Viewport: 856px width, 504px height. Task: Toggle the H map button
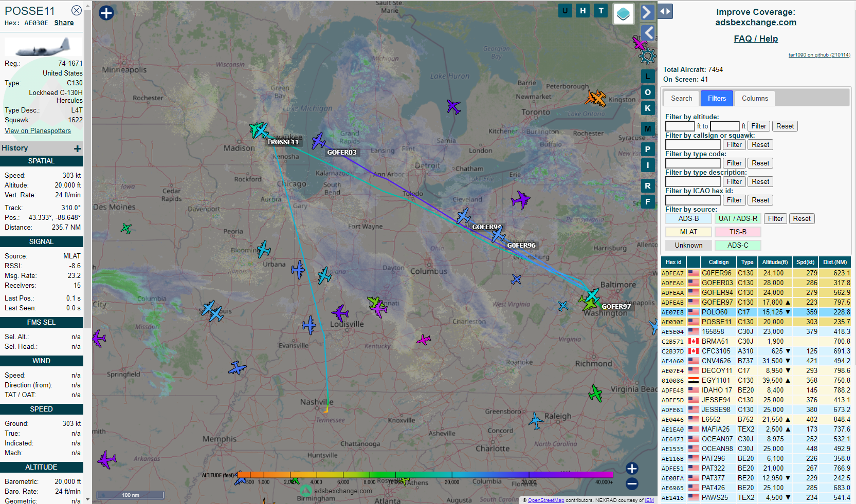(583, 10)
